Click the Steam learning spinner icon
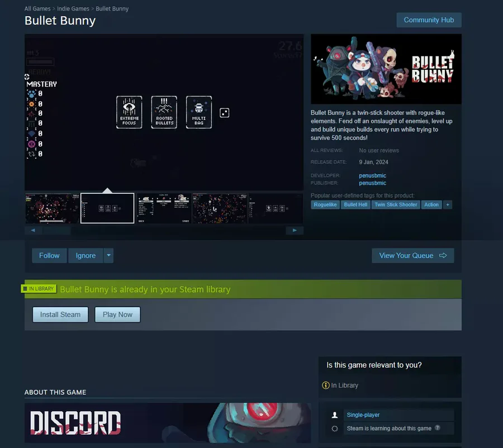 coord(335,428)
